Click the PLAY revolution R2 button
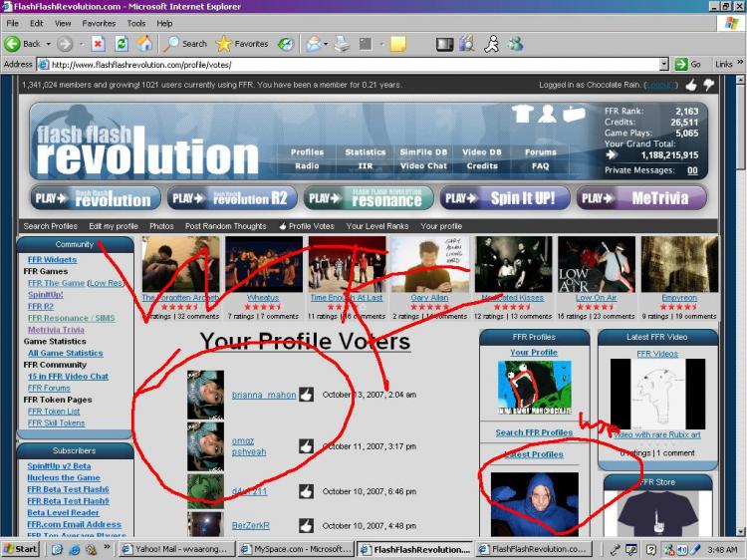Viewport: 747px width, 560px height. (x=231, y=197)
